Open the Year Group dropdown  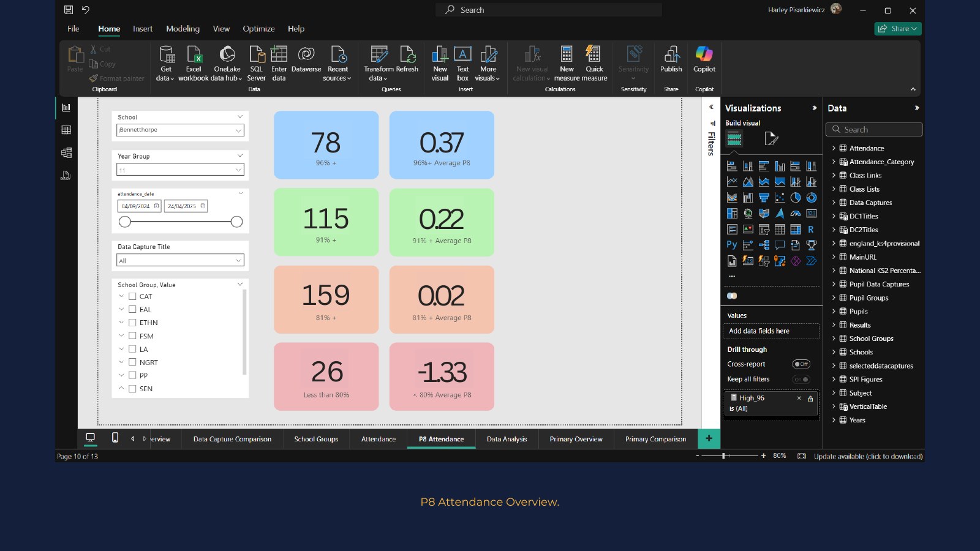point(180,170)
